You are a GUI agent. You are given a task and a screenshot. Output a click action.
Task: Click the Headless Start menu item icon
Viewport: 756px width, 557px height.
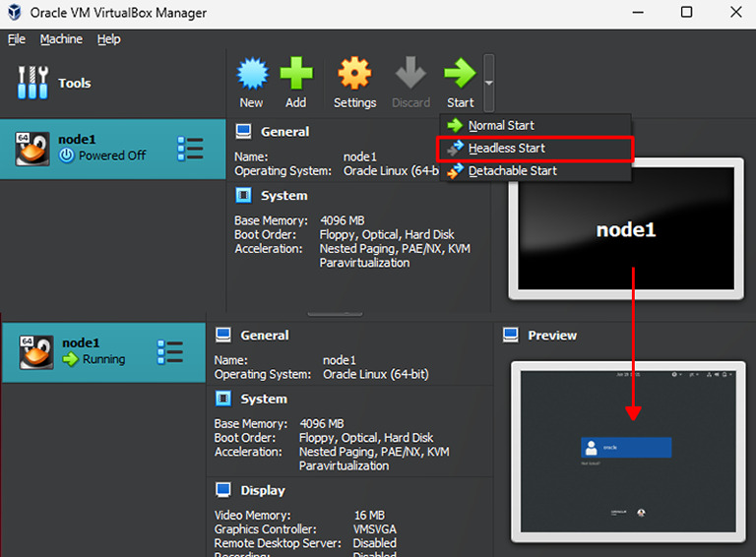tap(455, 149)
